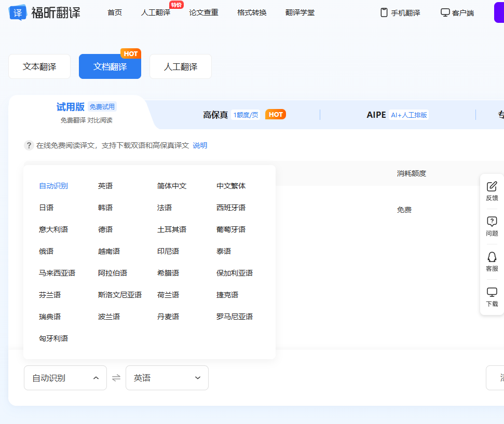Select the AIPE translation mode tab
The width and height of the screenshot is (504, 424).
point(376,115)
